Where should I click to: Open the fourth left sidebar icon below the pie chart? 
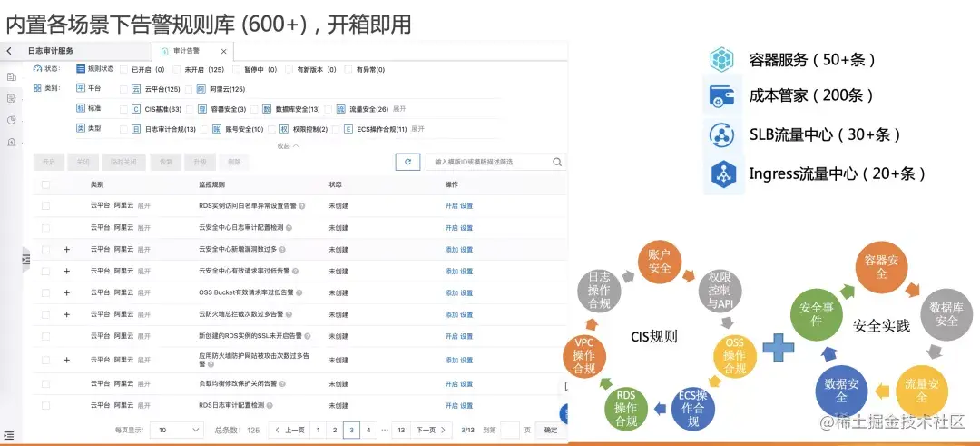click(11, 142)
